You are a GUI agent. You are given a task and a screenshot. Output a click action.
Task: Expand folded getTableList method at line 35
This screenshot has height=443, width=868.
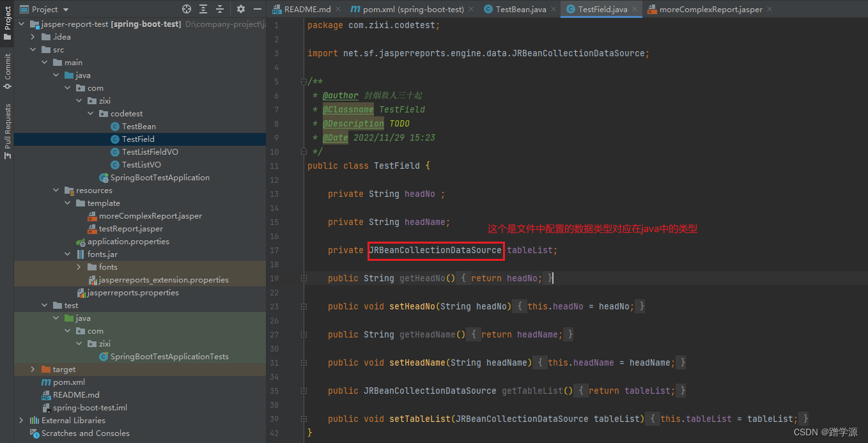pos(304,391)
